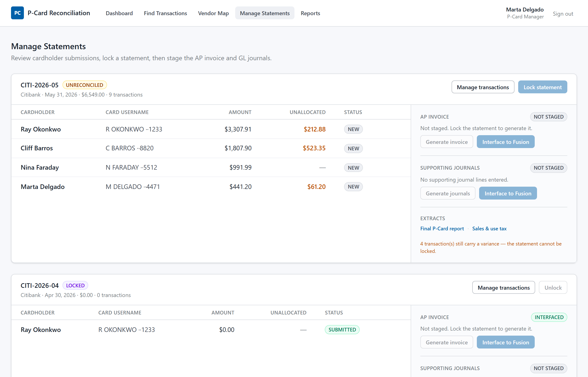Click Interface to Fusion under Supporting Journals
The image size is (588, 377).
(508, 193)
